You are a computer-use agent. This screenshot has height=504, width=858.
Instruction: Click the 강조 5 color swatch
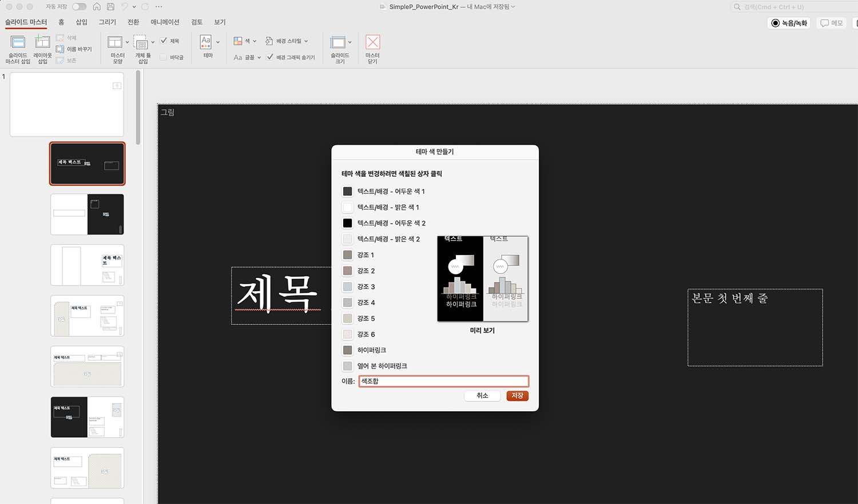[347, 318]
